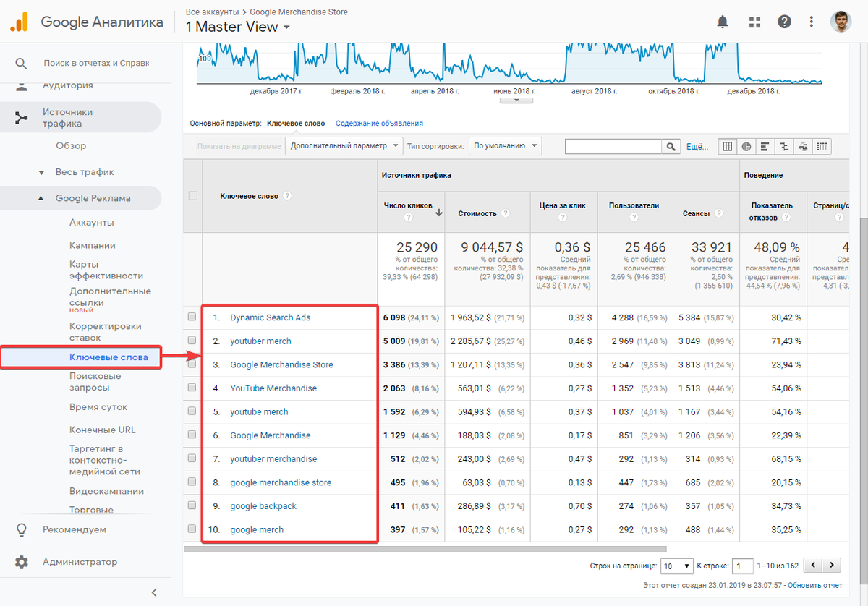The image size is (868, 606).
Task: Click the table search magnifier button
Action: click(671, 146)
